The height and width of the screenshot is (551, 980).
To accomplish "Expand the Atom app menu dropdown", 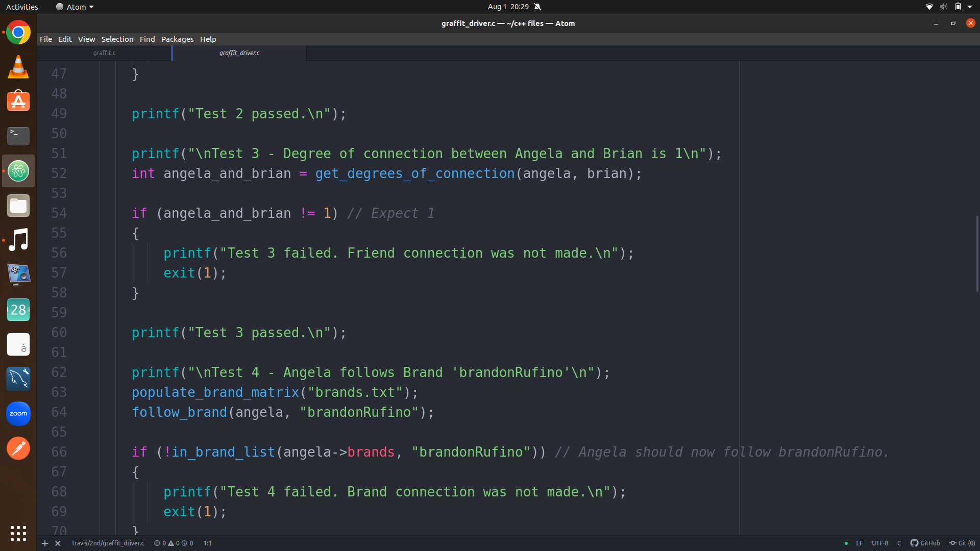I will (x=75, y=7).
